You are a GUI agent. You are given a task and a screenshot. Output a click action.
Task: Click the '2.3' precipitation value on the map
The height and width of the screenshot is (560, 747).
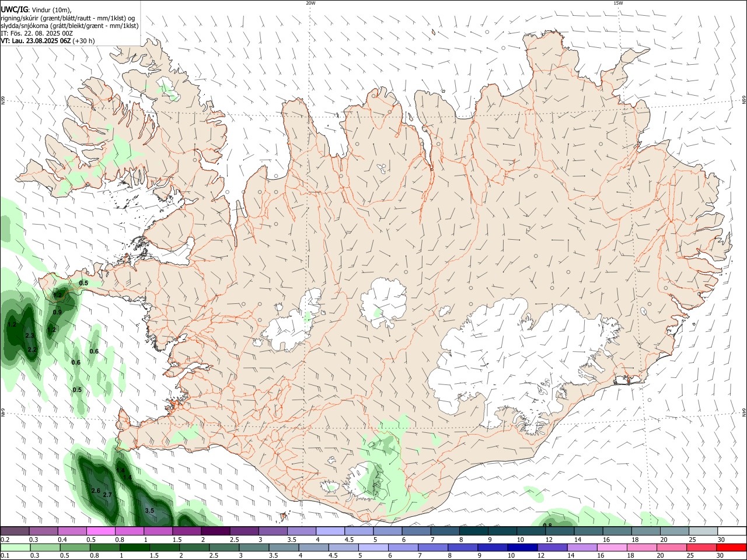click(30, 335)
